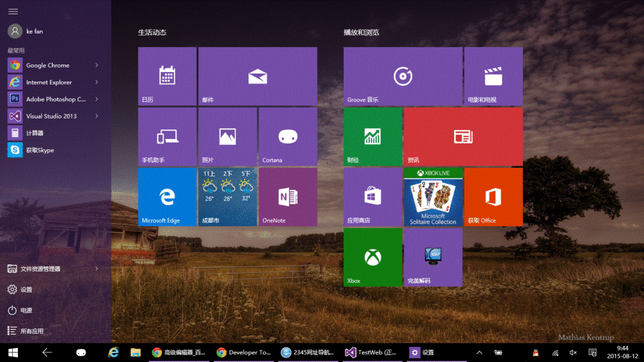Open Cortana from the taskbar
Image resolution: width=644 pixels, height=362 pixels.
81,352
